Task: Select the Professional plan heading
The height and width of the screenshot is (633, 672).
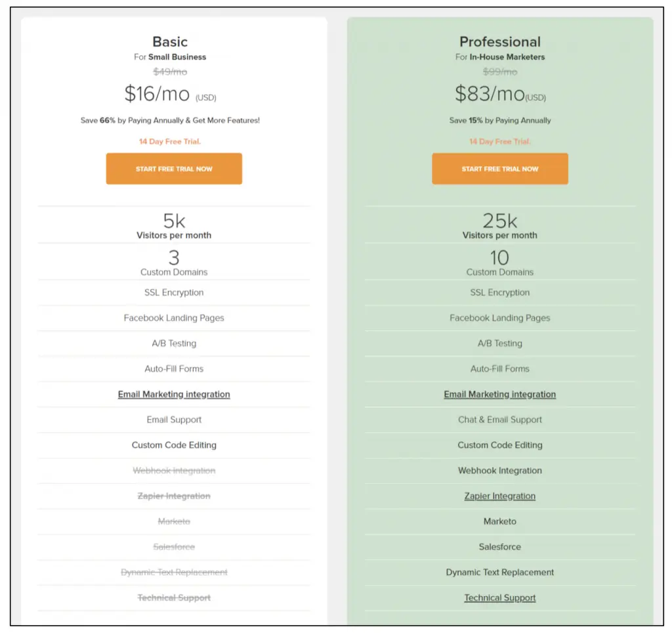Action: pyautogui.click(x=499, y=41)
